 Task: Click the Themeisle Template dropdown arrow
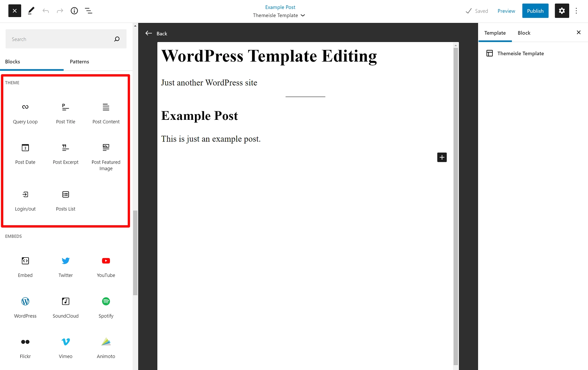[303, 16]
